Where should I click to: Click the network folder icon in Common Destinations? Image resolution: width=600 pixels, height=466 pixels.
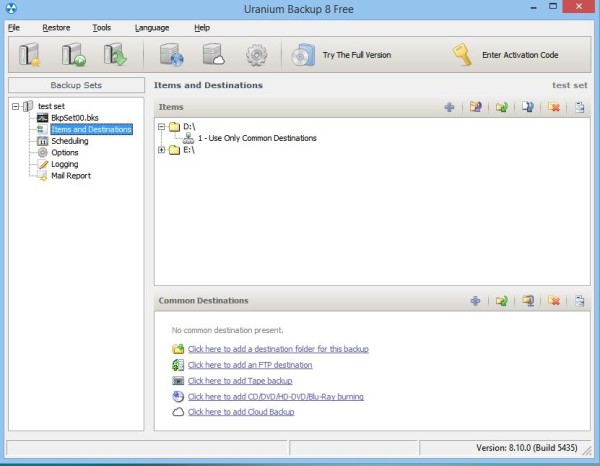pyautogui.click(x=528, y=301)
